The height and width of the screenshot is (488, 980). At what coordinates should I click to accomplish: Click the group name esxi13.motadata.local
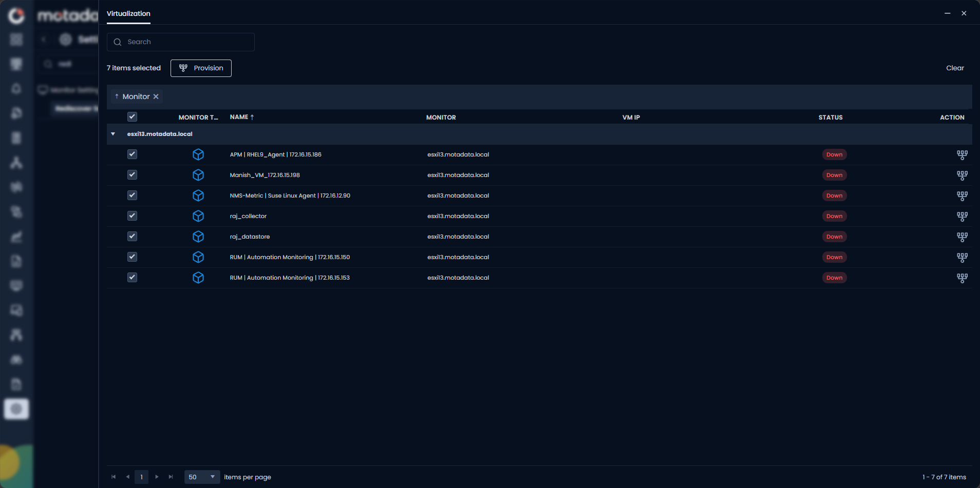point(160,134)
